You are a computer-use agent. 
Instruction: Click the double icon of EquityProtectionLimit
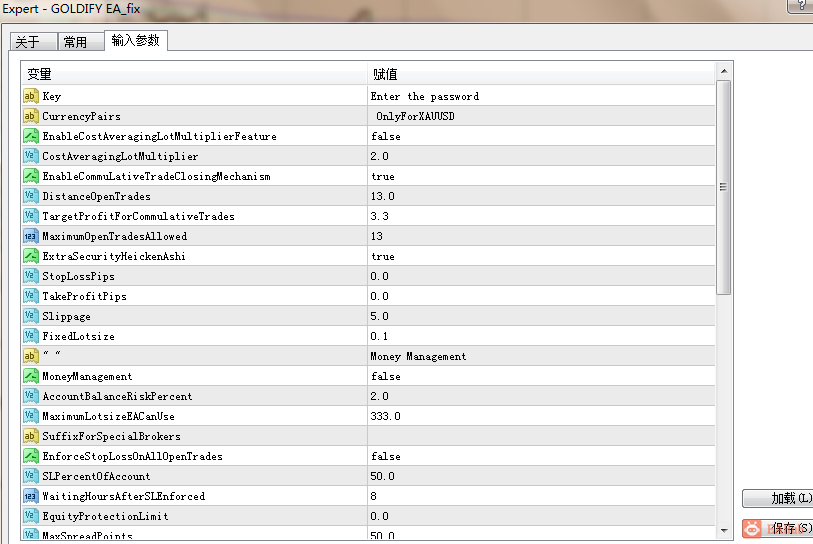[x=31, y=516]
